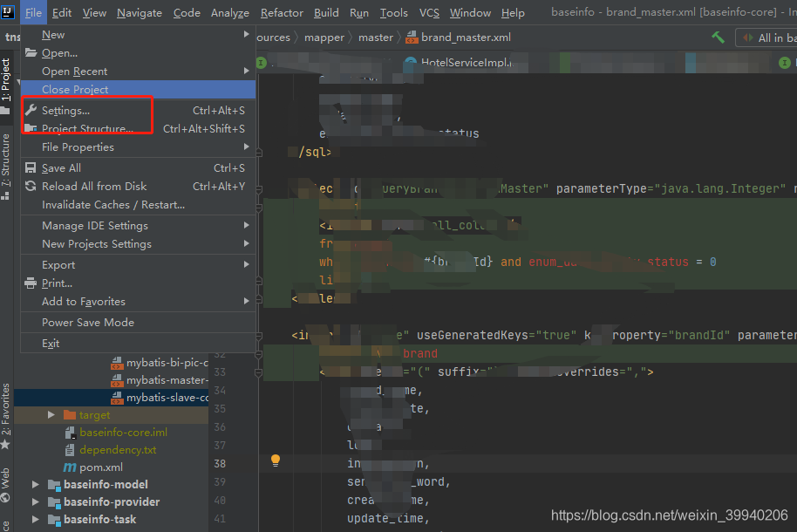The image size is (797, 532).
Task: Expand the baseinfo-task module
Action: [x=36, y=519]
